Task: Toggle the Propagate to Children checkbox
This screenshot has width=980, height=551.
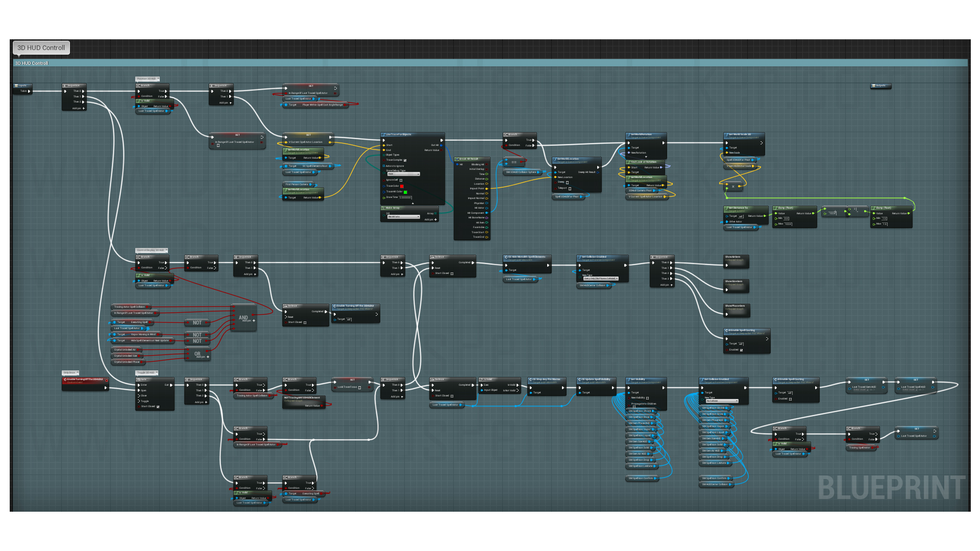Action: coord(634,407)
